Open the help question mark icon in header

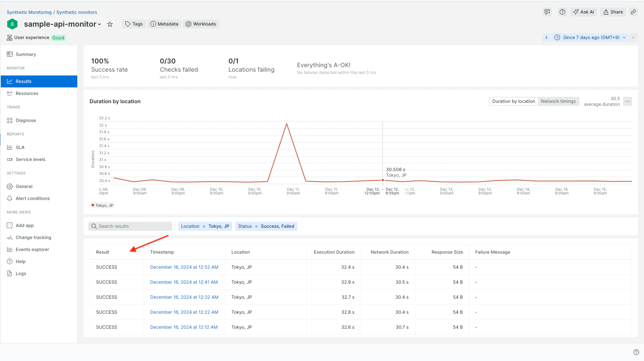click(x=562, y=12)
